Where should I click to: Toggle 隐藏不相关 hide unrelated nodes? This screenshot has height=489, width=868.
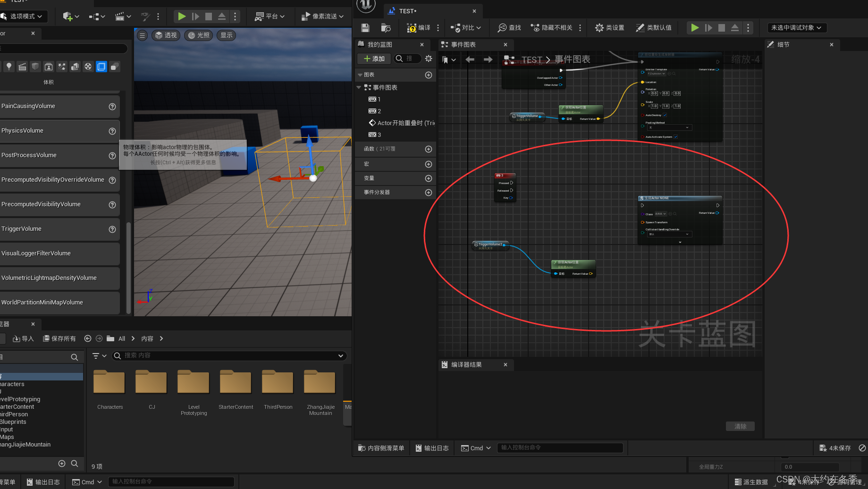(552, 28)
